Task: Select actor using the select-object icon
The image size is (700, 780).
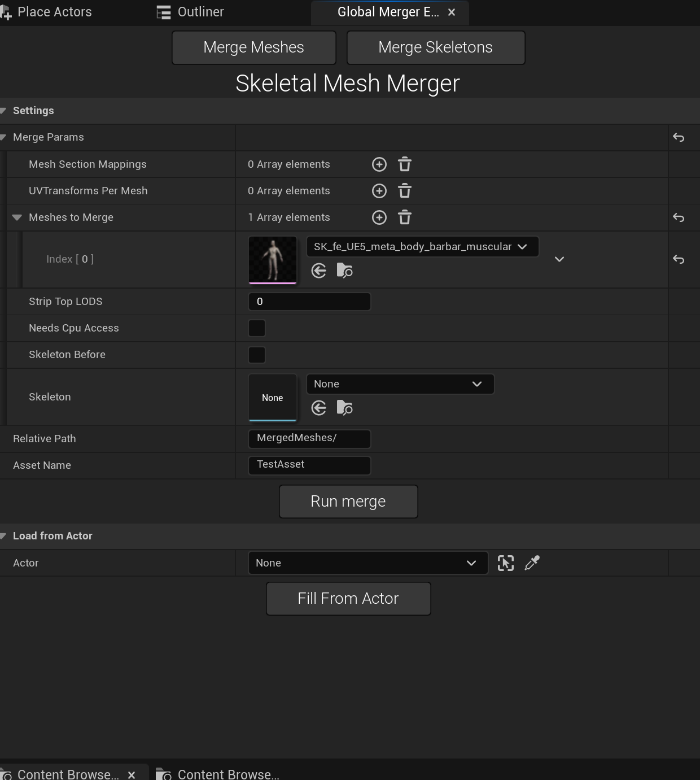Action: coord(506,563)
